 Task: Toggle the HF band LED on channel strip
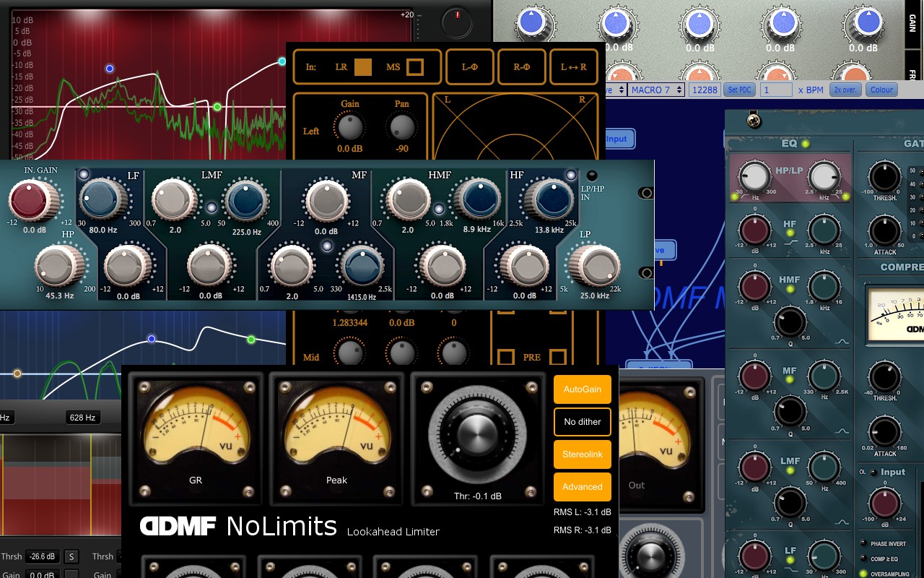pos(790,234)
